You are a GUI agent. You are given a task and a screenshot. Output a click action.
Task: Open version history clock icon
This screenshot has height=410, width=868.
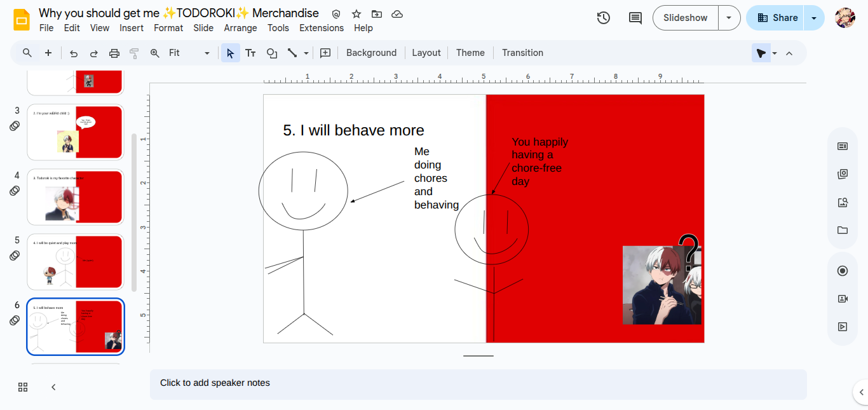pos(604,18)
